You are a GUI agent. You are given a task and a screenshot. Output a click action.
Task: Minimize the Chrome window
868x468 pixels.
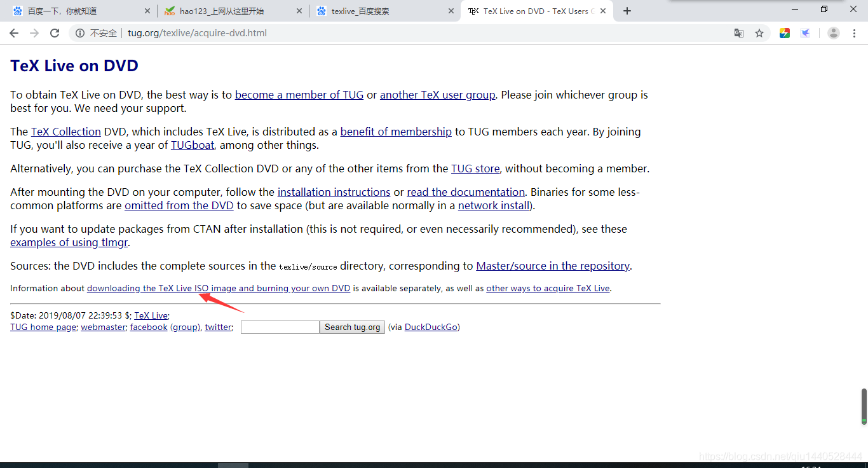(795, 9)
